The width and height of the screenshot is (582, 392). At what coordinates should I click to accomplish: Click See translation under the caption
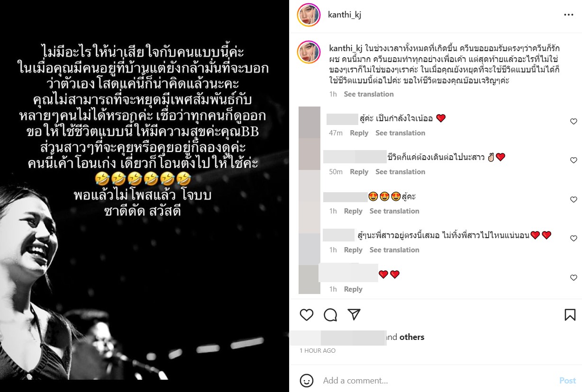point(369,94)
